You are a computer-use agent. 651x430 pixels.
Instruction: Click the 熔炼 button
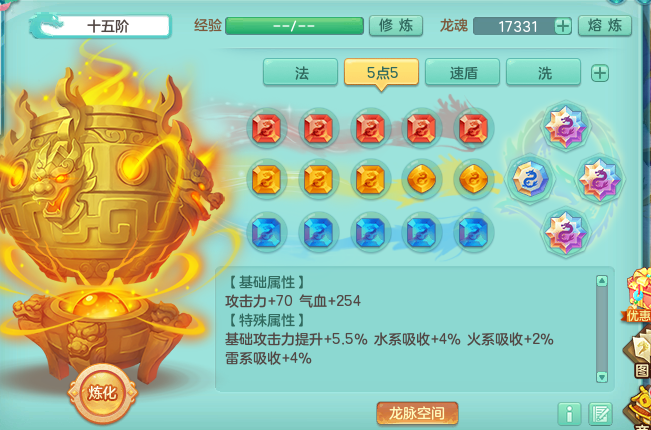(605, 26)
